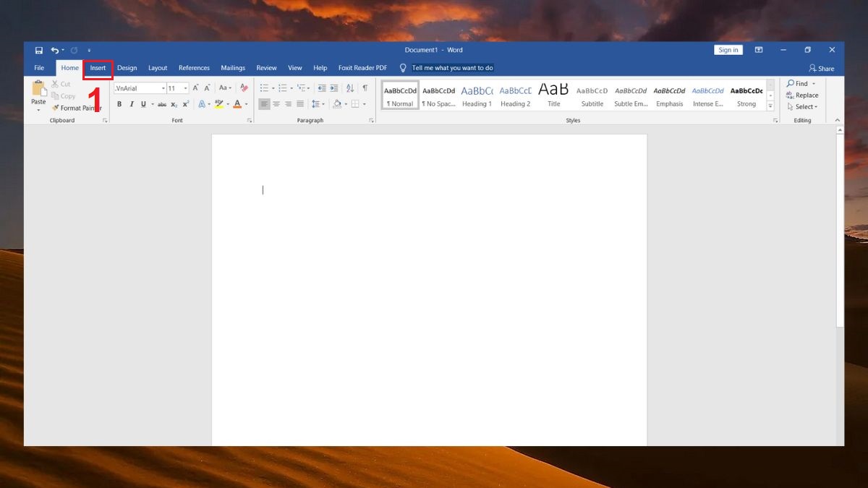Viewport: 868px width, 488px height.
Task: Switch to the Design tab
Action: (127, 68)
